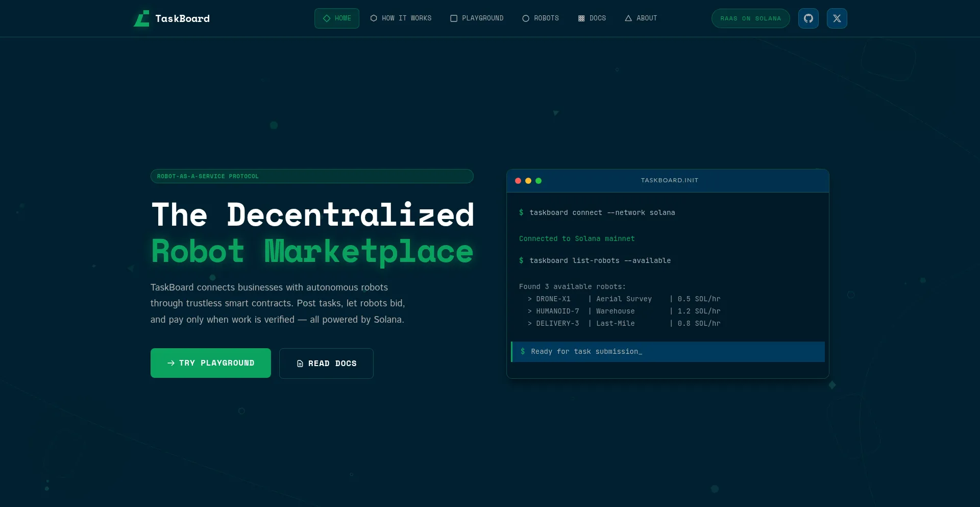Open the X (Twitter) icon
Screen dimensions: 980x507
click(x=837, y=18)
